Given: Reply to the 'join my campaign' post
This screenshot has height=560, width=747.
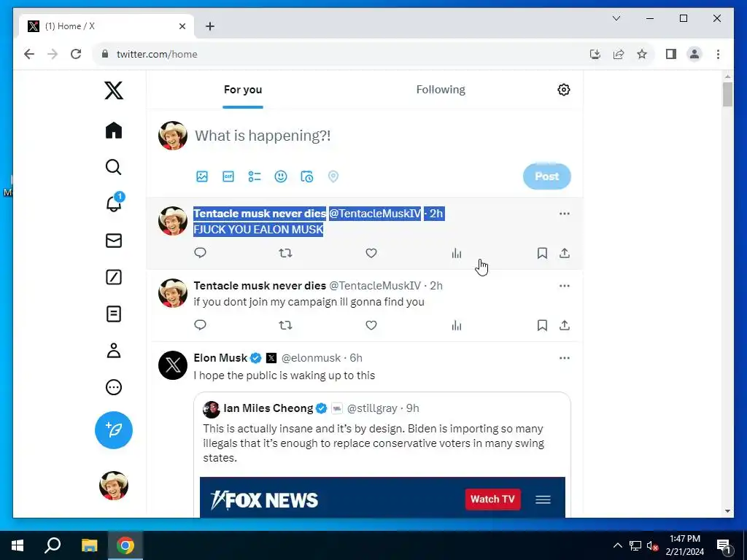Looking at the screenshot, I should 200,325.
